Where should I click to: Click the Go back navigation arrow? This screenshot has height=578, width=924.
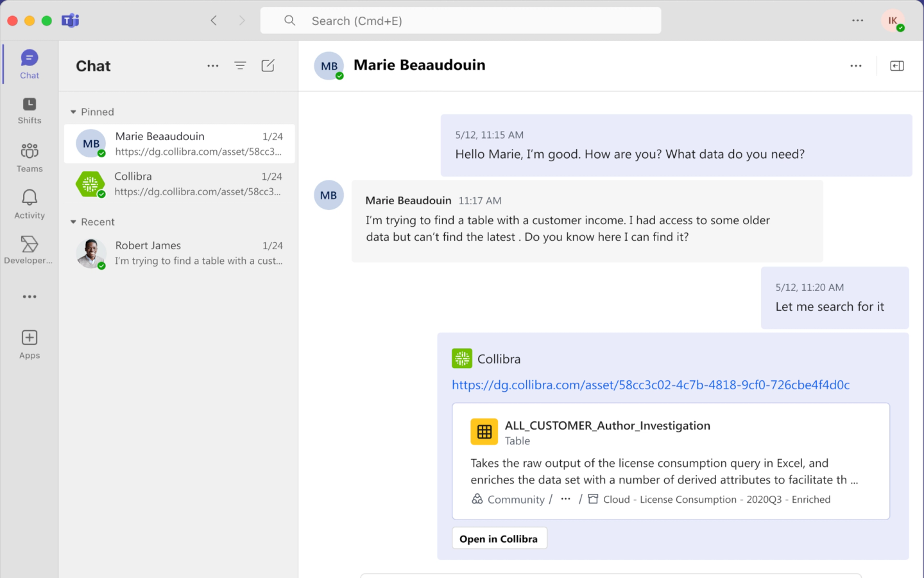tap(214, 21)
